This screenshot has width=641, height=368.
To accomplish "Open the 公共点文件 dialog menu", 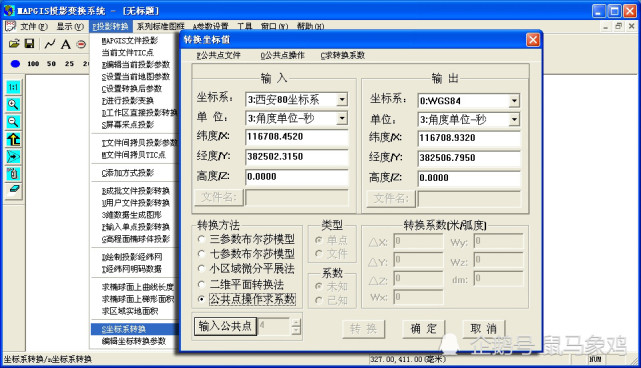I will (x=218, y=55).
